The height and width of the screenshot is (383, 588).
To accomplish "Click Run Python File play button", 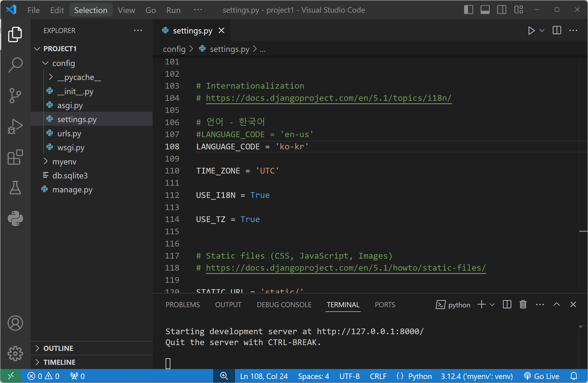I will pyautogui.click(x=531, y=31).
